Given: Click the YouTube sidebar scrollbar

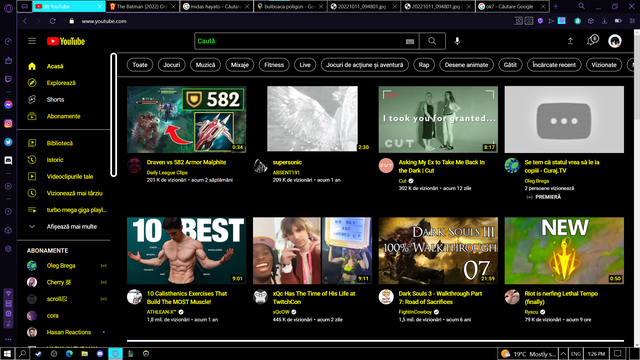Looking at the screenshot, I should point(113,115).
